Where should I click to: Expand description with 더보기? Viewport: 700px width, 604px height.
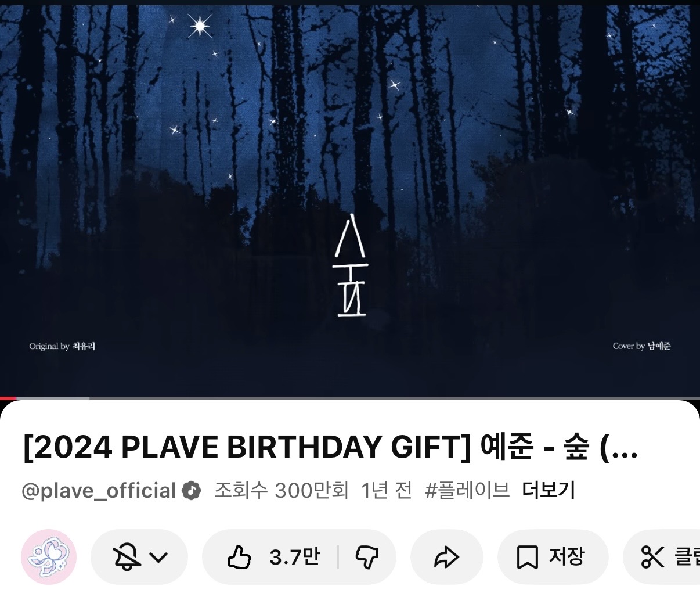[549, 490]
